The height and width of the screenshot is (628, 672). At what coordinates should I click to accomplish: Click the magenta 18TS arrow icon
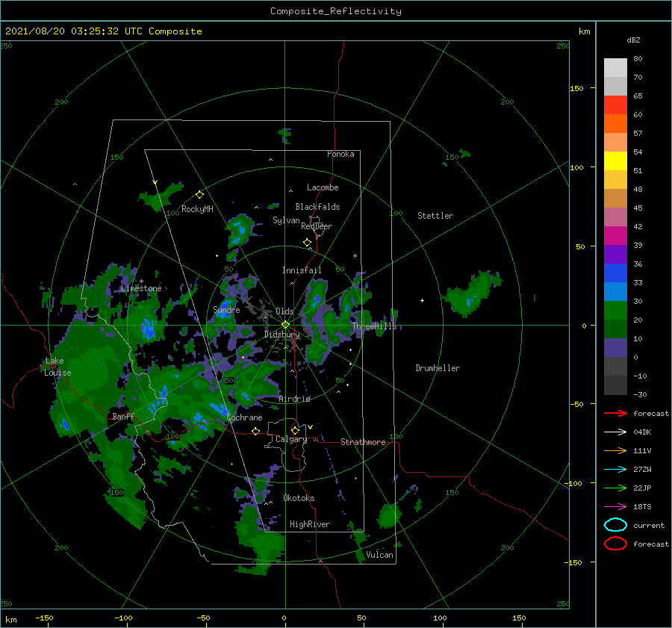(x=615, y=507)
